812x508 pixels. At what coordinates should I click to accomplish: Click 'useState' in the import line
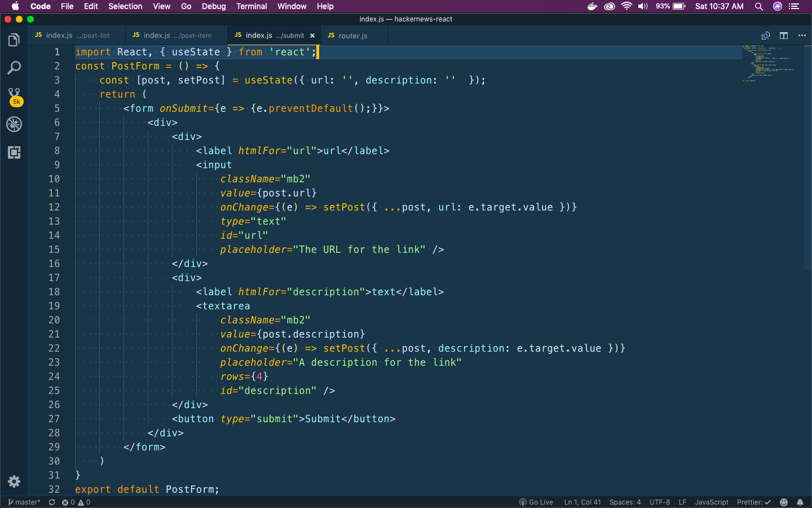click(196, 52)
